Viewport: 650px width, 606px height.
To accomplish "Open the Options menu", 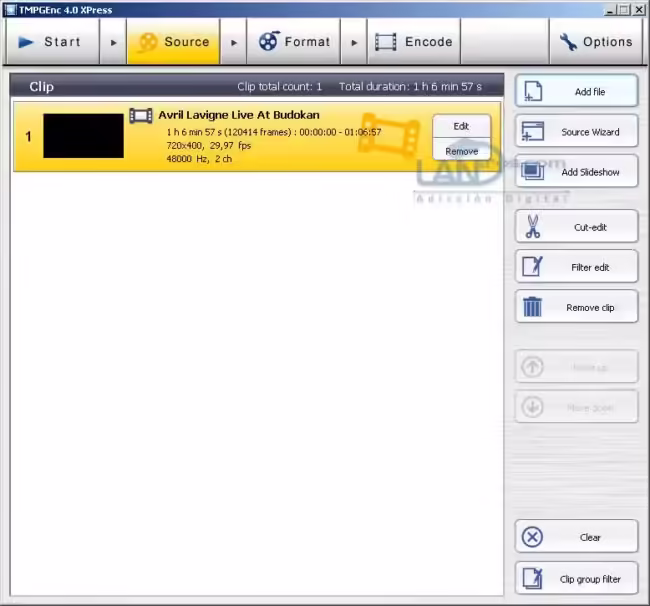I will tap(596, 41).
